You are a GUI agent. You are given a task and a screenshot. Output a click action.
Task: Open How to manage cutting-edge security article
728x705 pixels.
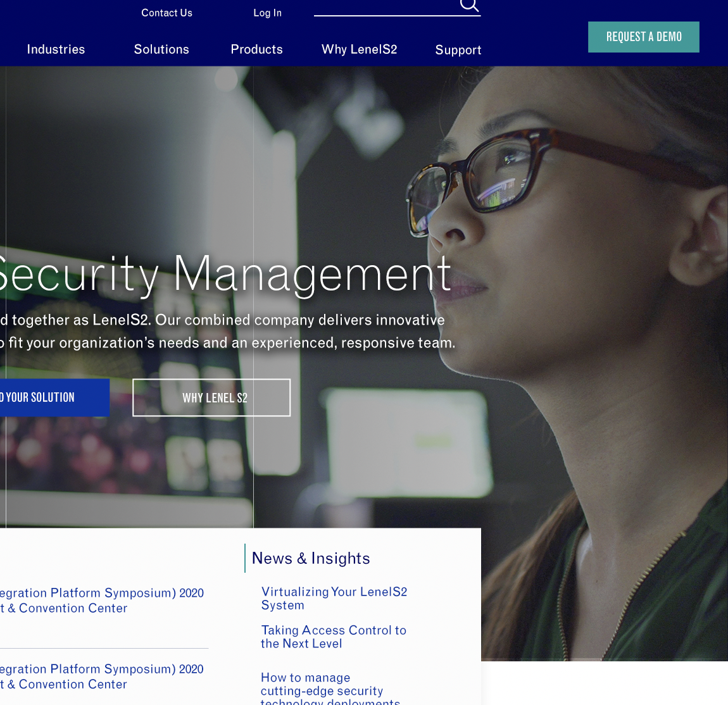pos(330,689)
